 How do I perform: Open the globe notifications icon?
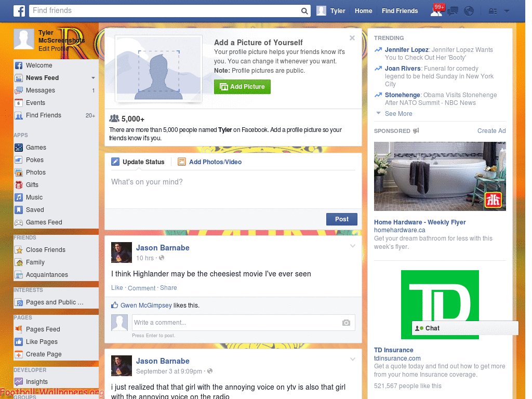pos(469,11)
